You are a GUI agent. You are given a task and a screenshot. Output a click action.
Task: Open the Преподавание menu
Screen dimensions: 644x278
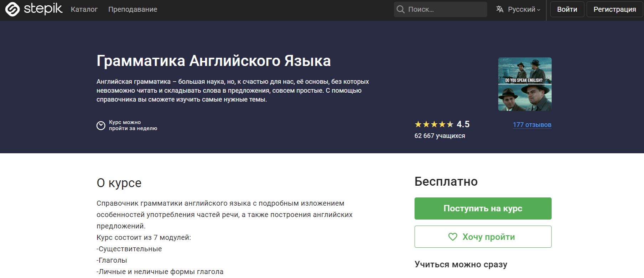point(133,9)
